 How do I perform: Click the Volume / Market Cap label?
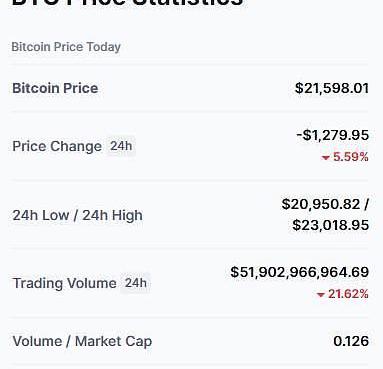pos(82,341)
